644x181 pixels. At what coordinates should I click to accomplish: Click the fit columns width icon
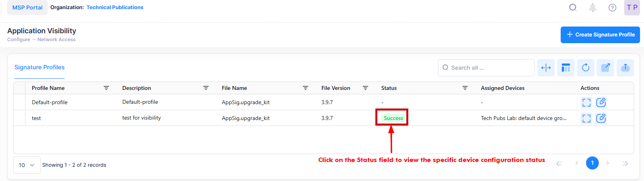coord(546,68)
